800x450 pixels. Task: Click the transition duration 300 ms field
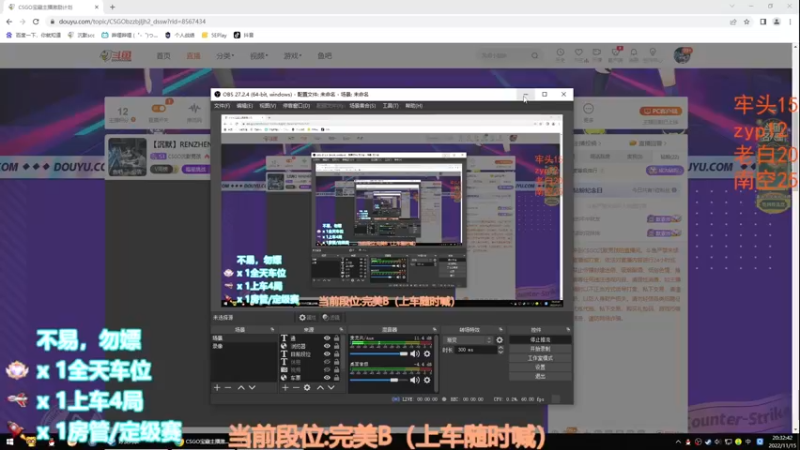pyautogui.click(x=476, y=350)
